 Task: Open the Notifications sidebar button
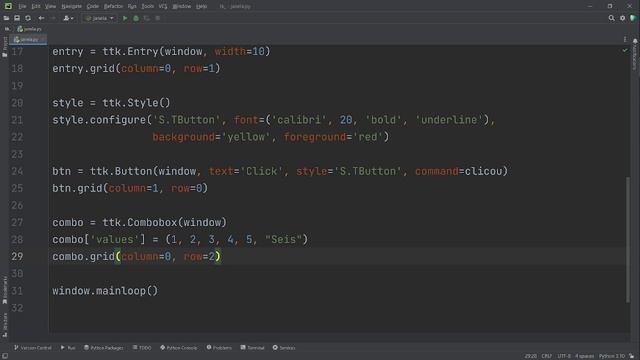pos(635,54)
